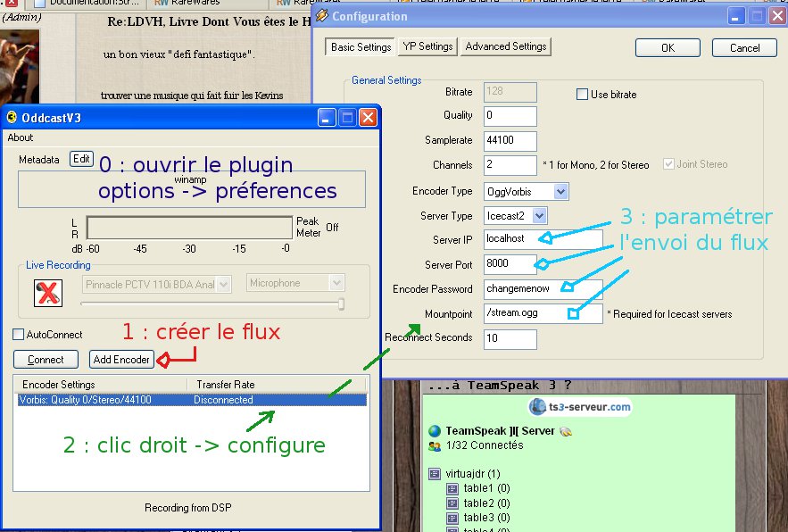This screenshot has width=788, height=532.
Task: Click the Configuration window title icon
Action: [x=322, y=16]
